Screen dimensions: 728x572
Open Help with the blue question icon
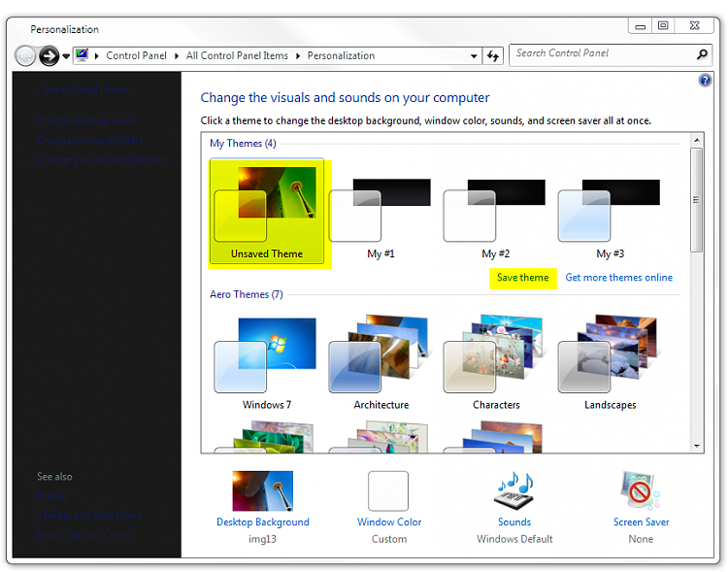click(x=705, y=81)
